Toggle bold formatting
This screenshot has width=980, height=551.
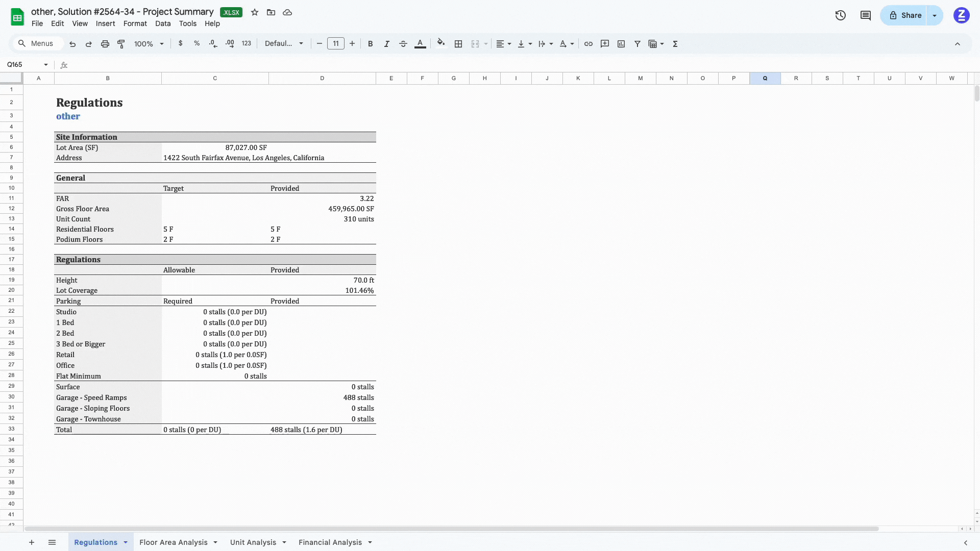pyautogui.click(x=371, y=44)
